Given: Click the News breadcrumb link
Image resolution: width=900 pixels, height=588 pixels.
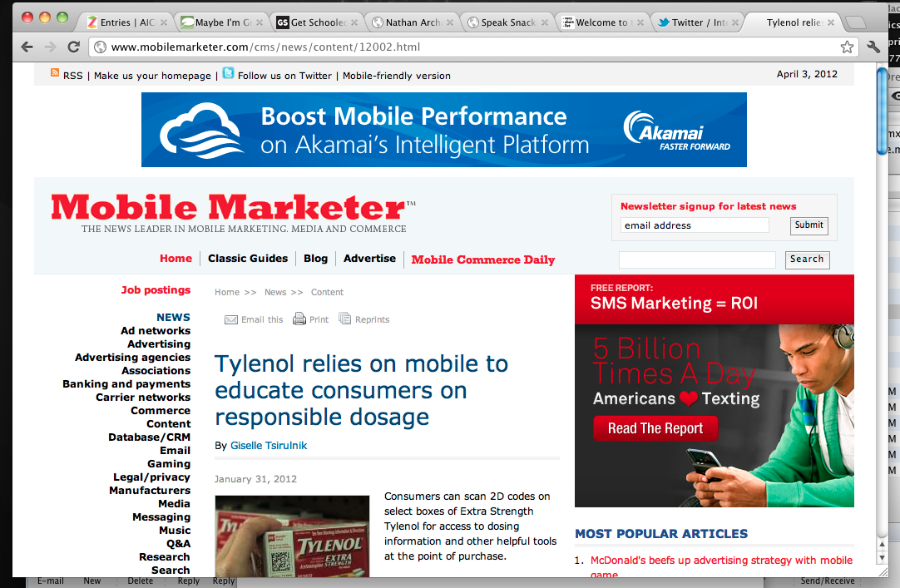Looking at the screenshot, I should [x=275, y=293].
